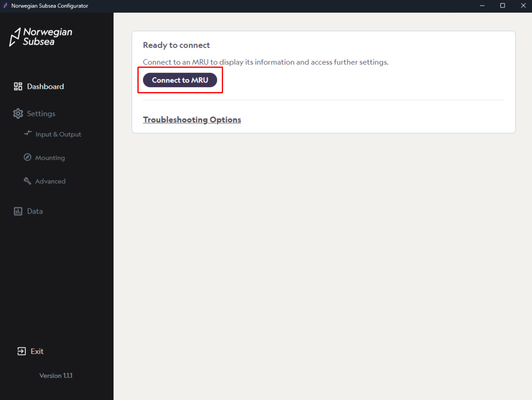Click the Advanced wrench icon
Screen dimensions: 532x400
(27, 181)
